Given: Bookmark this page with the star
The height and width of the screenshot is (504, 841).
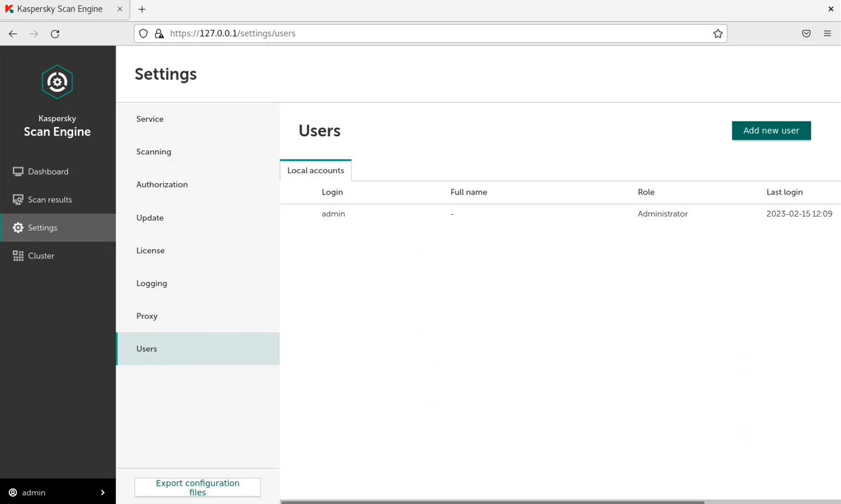Looking at the screenshot, I should 718,34.
